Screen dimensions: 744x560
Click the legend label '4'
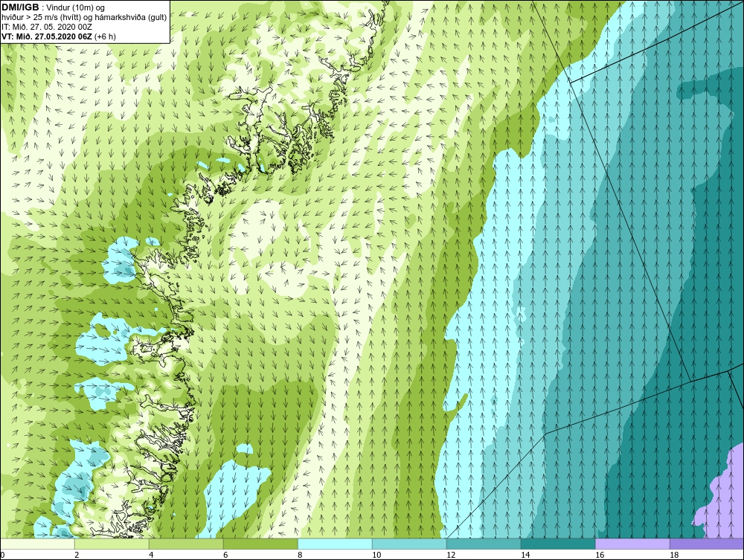[151, 555]
